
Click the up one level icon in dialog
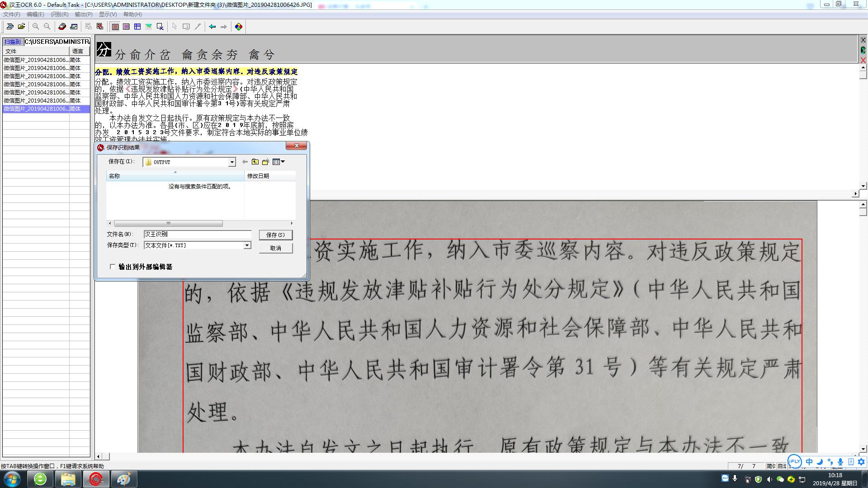coord(255,162)
